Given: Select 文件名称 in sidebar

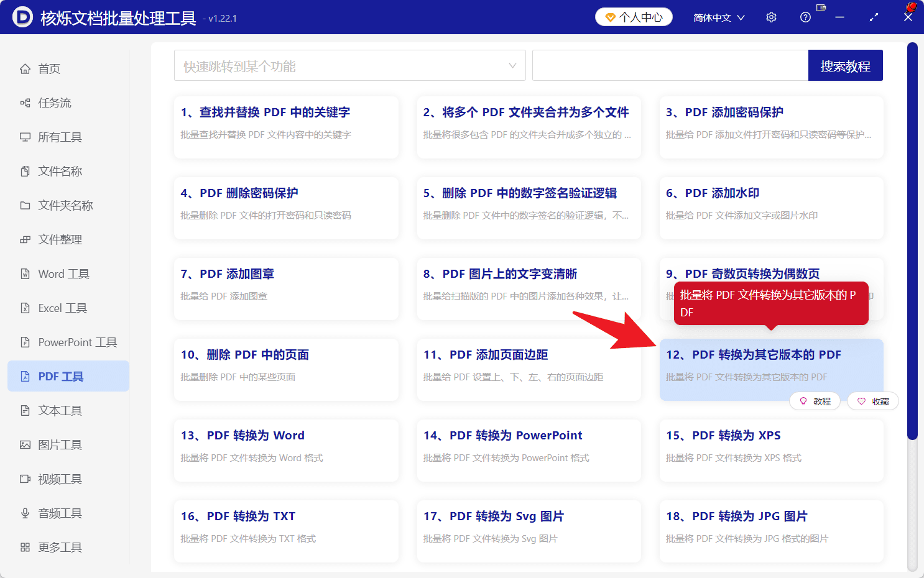Looking at the screenshot, I should 68,172.
